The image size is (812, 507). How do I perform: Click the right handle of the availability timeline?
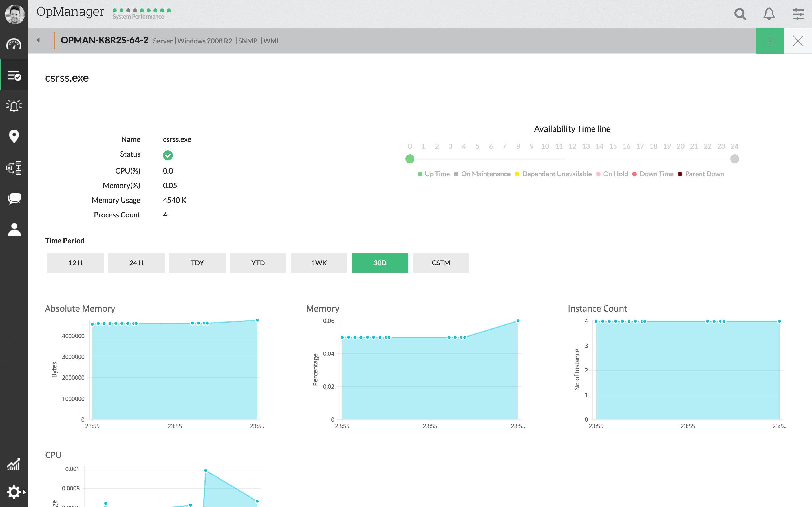pos(734,159)
